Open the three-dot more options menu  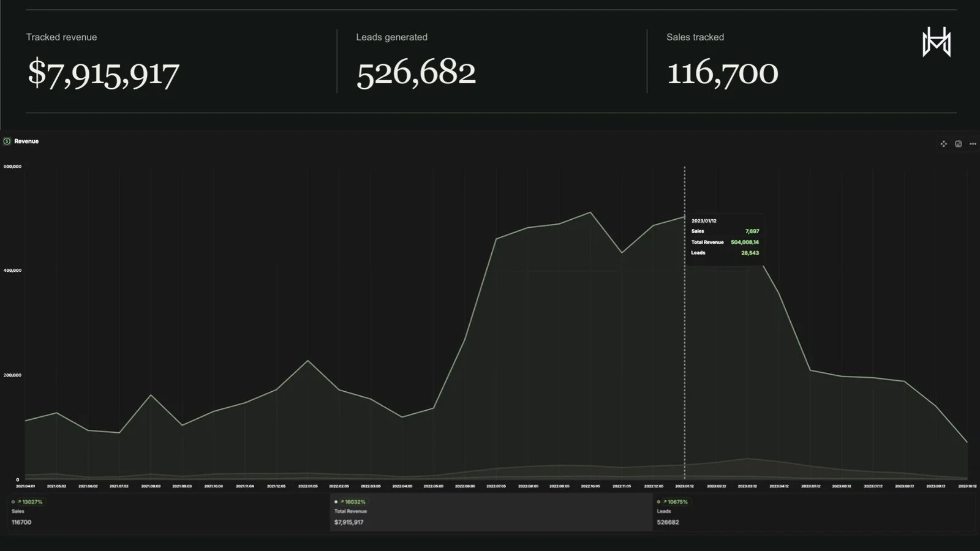973,144
